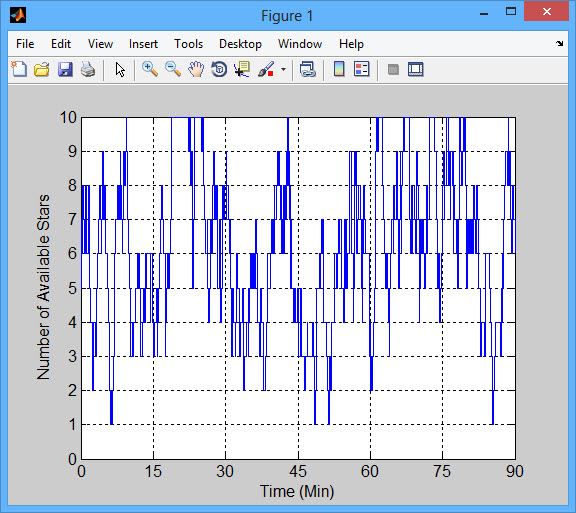
Task: Choose the Data Cursor tool
Action: click(x=242, y=69)
